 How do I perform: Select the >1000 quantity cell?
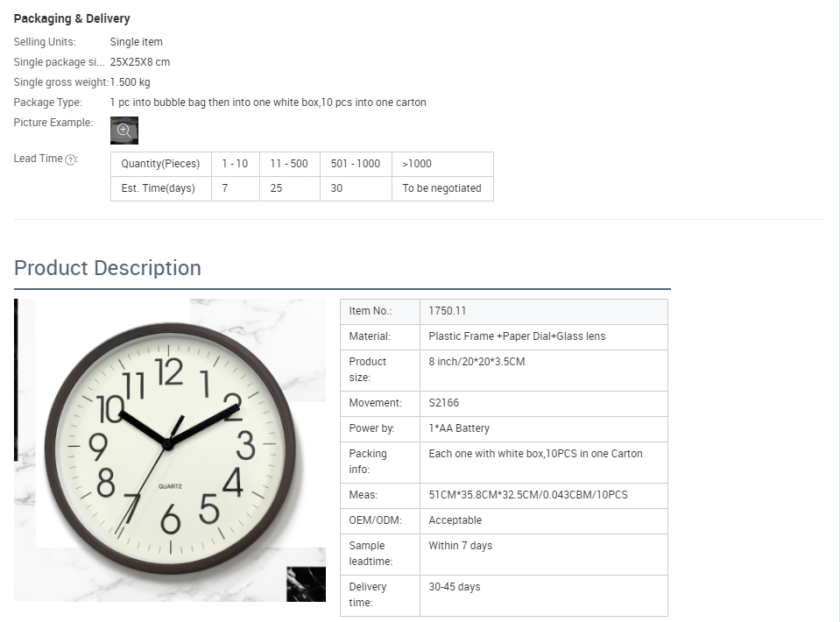tap(417, 164)
